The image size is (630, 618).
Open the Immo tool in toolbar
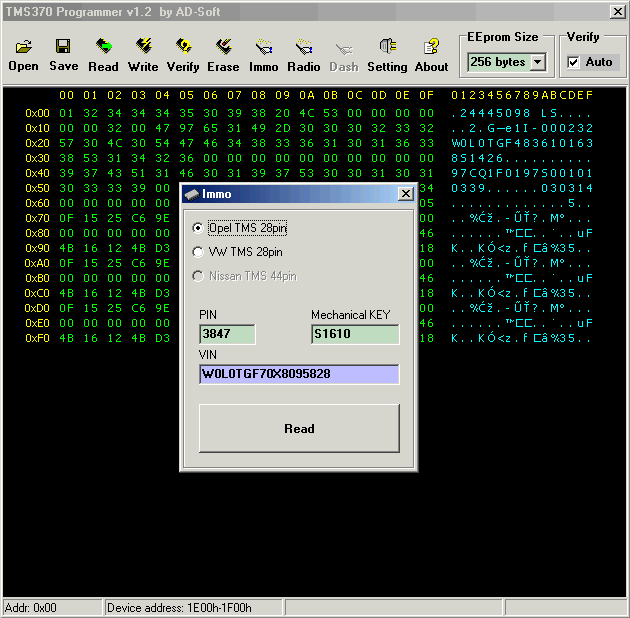[264, 55]
